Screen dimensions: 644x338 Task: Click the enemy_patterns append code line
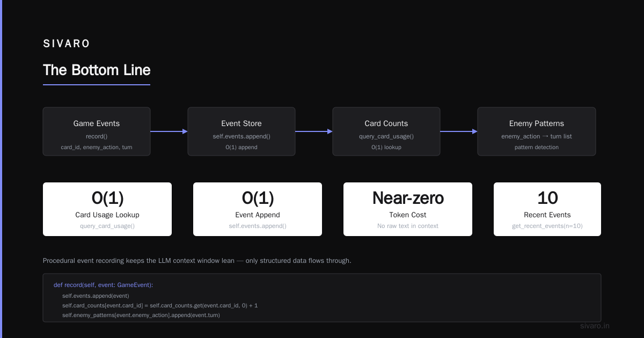pyautogui.click(x=141, y=315)
